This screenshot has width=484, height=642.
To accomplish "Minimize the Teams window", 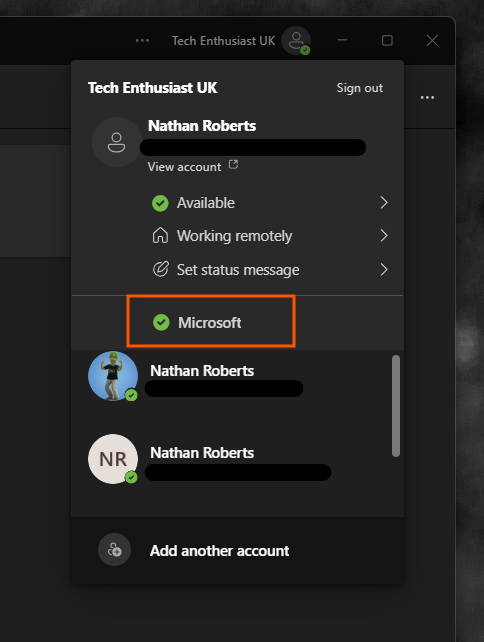I will coord(342,40).
